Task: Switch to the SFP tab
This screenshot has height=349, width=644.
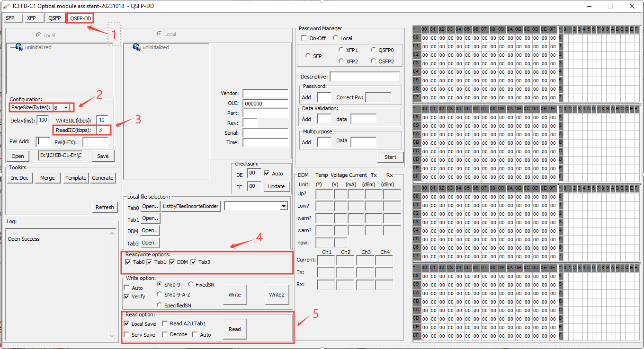Action: coord(12,17)
